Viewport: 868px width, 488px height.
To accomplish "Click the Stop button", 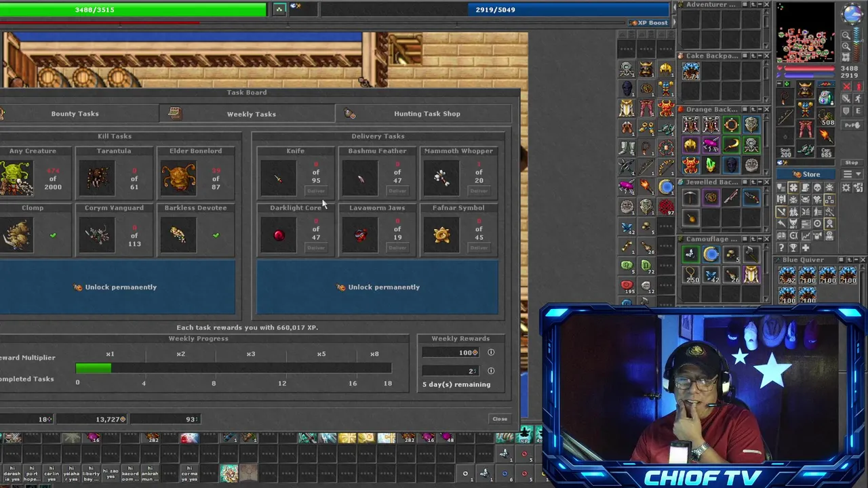I will 851,163.
